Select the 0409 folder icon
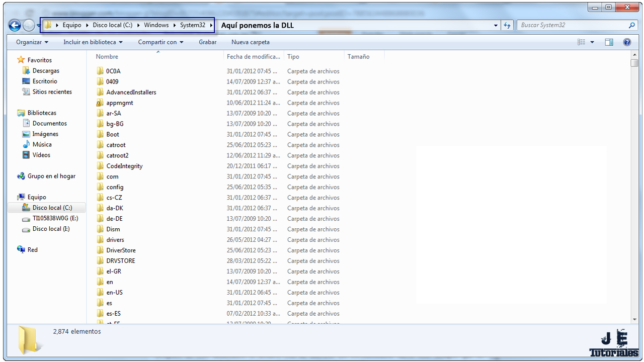 pyautogui.click(x=100, y=81)
